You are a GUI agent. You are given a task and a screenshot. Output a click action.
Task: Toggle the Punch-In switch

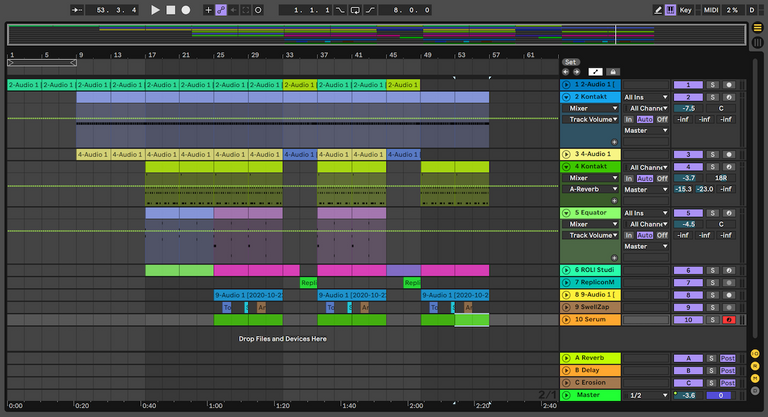tap(340, 10)
